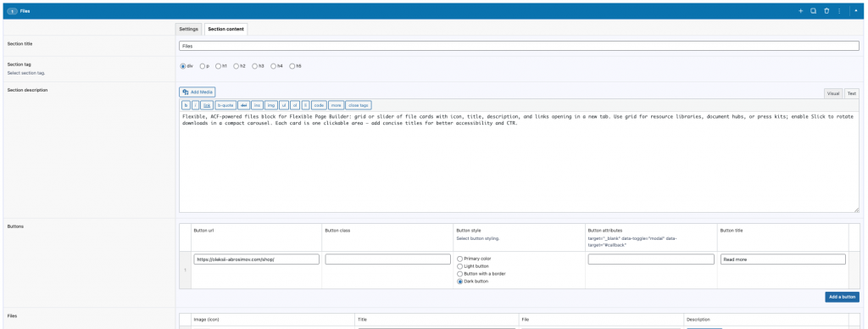
Task: Click the del strikethrough quicktag
Action: (243, 104)
